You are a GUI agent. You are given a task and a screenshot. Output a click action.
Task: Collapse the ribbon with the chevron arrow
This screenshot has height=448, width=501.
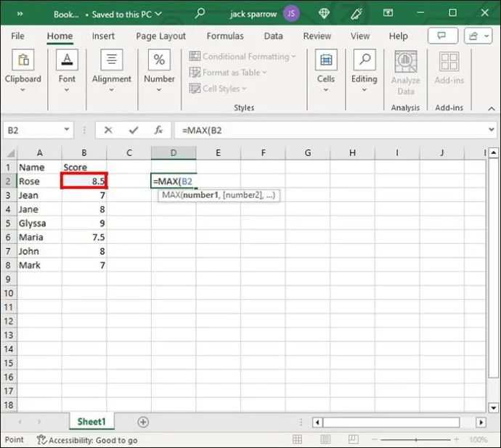tap(491, 109)
